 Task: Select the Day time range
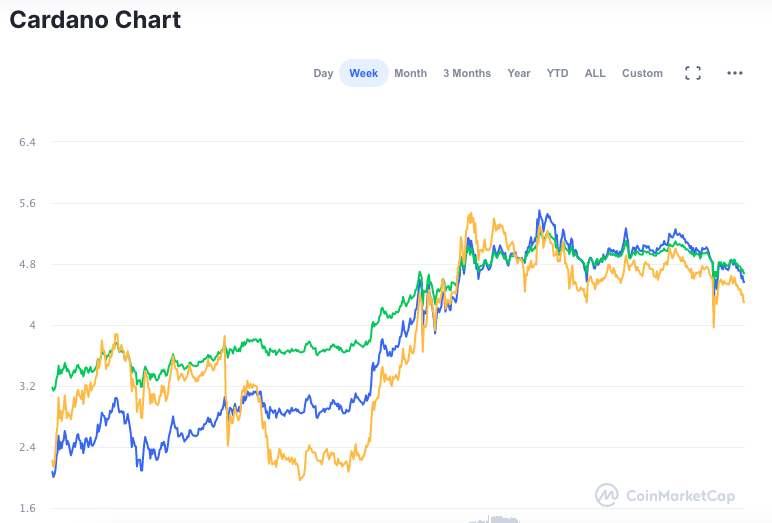click(323, 73)
